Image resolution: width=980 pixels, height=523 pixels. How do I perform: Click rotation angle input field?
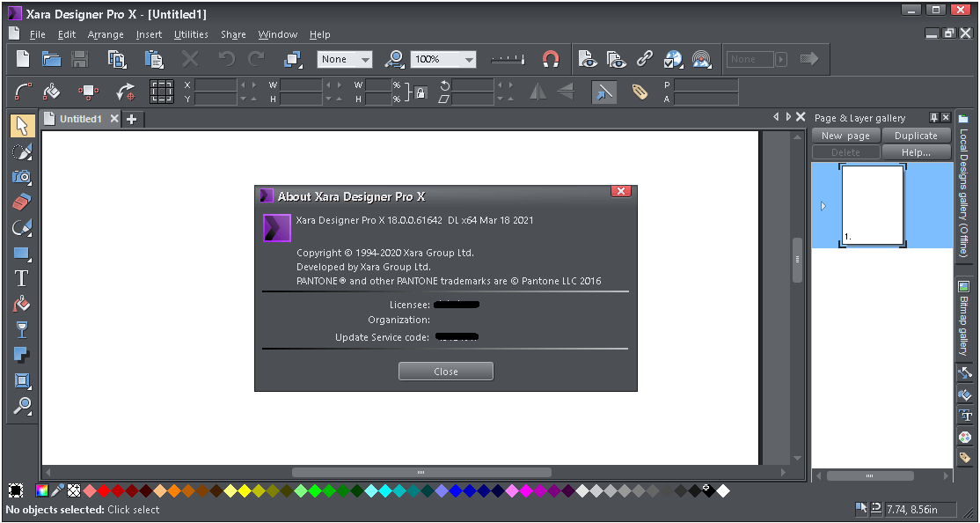[x=472, y=85]
